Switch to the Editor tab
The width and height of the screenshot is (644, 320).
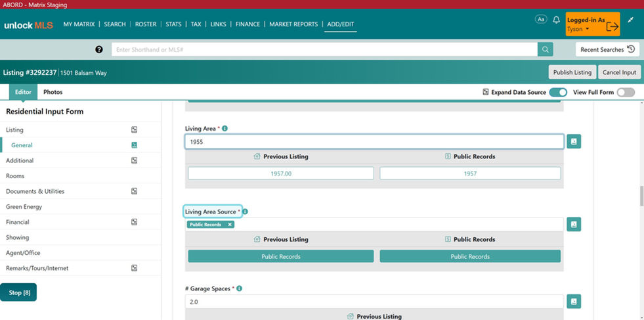pos(24,92)
